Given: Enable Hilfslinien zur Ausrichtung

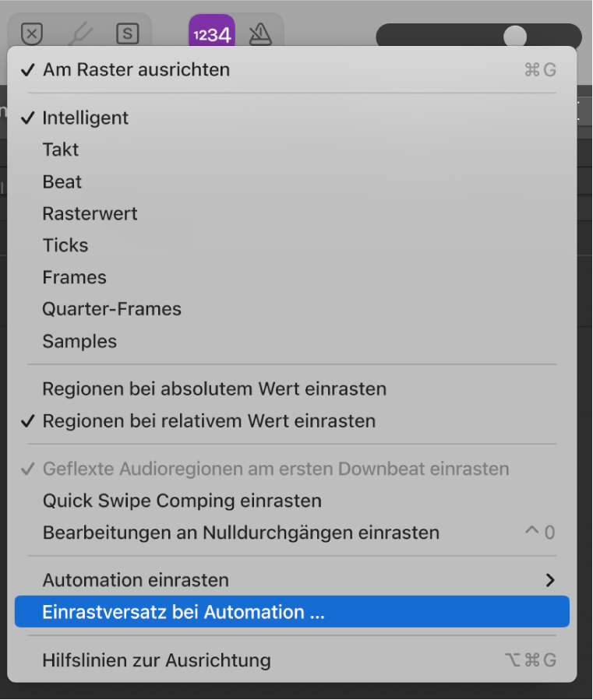Looking at the screenshot, I should (x=157, y=660).
